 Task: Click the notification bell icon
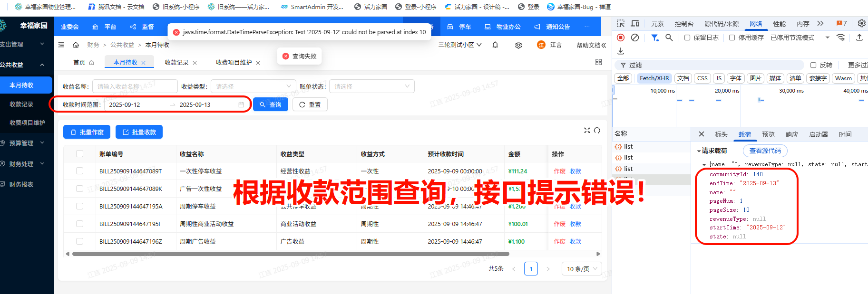pyautogui.click(x=495, y=45)
